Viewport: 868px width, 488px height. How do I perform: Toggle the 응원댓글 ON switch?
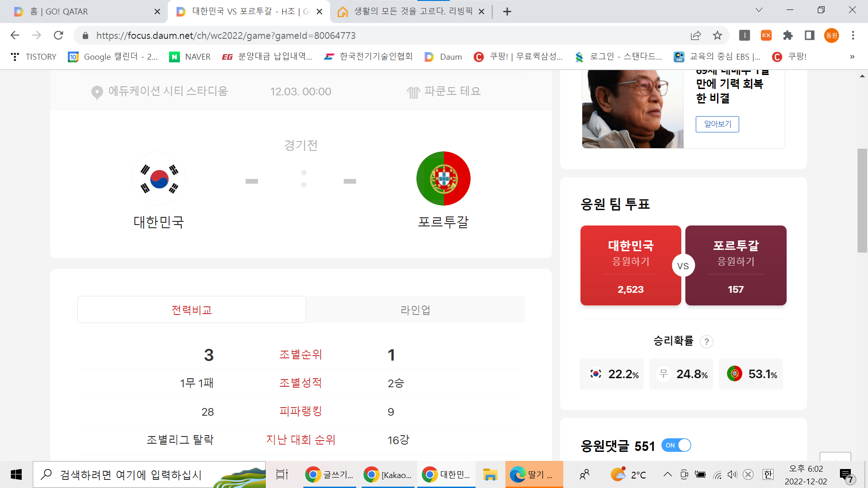(676, 446)
